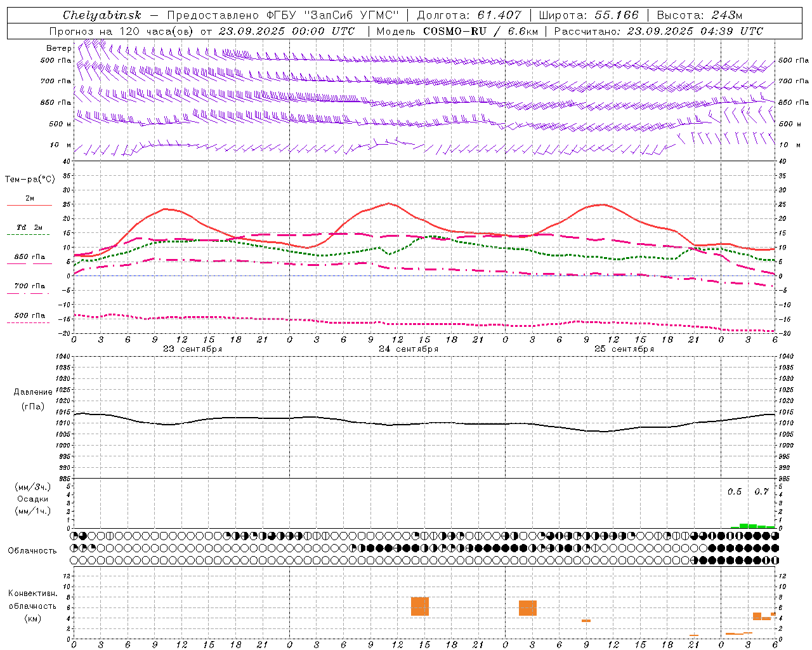
Task: Select the Долгота: 61.407 value
Action: [469, 15]
